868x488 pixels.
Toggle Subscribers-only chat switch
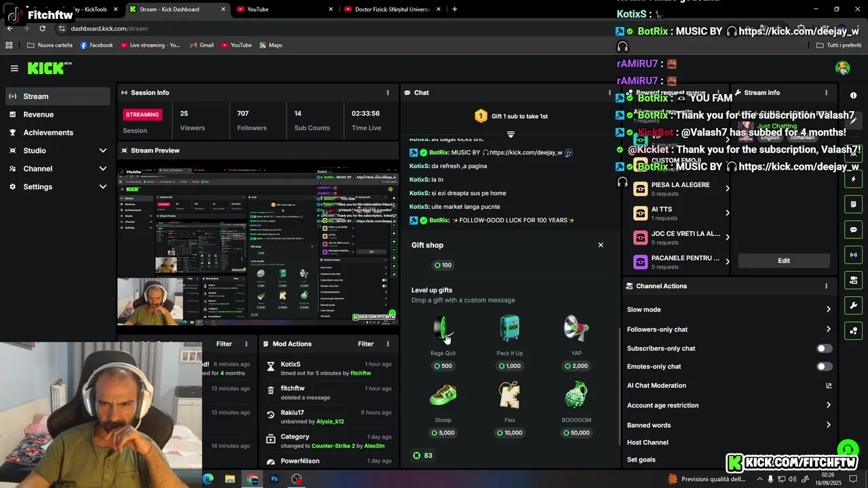coord(824,348)
